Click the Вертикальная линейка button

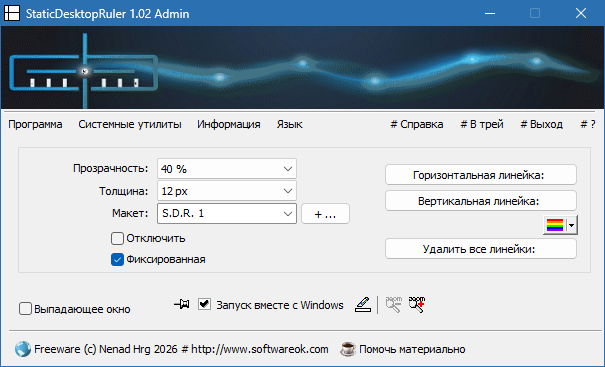(481, 201)
